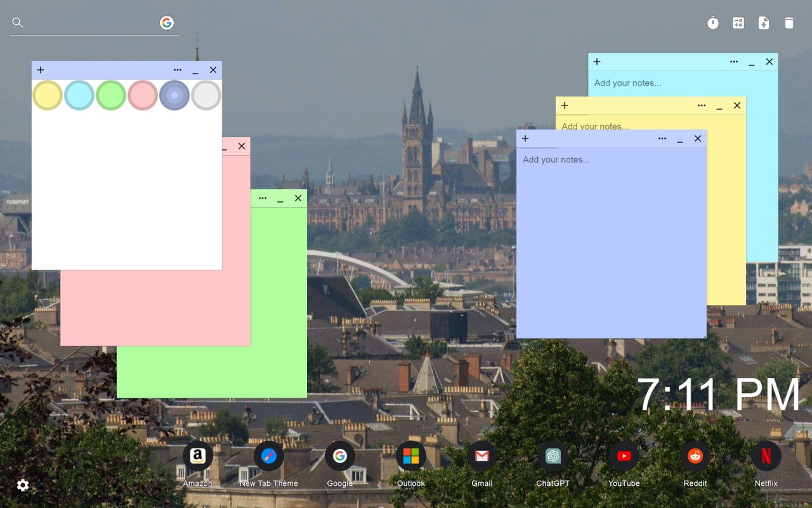Choose the pink color swatch
The image size is (812, 508).
143,95
